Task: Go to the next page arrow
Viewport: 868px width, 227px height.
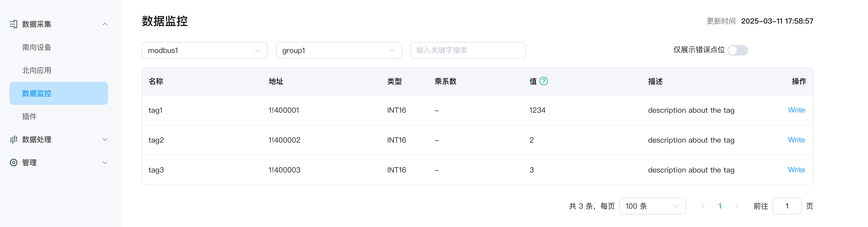Action: pos(737,206)
